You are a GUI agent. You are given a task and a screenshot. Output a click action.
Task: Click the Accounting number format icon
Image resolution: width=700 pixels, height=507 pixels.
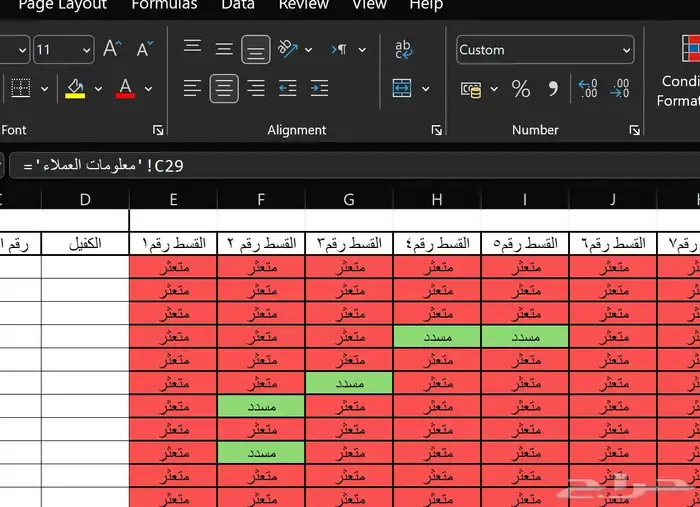(x=471, y=89)
